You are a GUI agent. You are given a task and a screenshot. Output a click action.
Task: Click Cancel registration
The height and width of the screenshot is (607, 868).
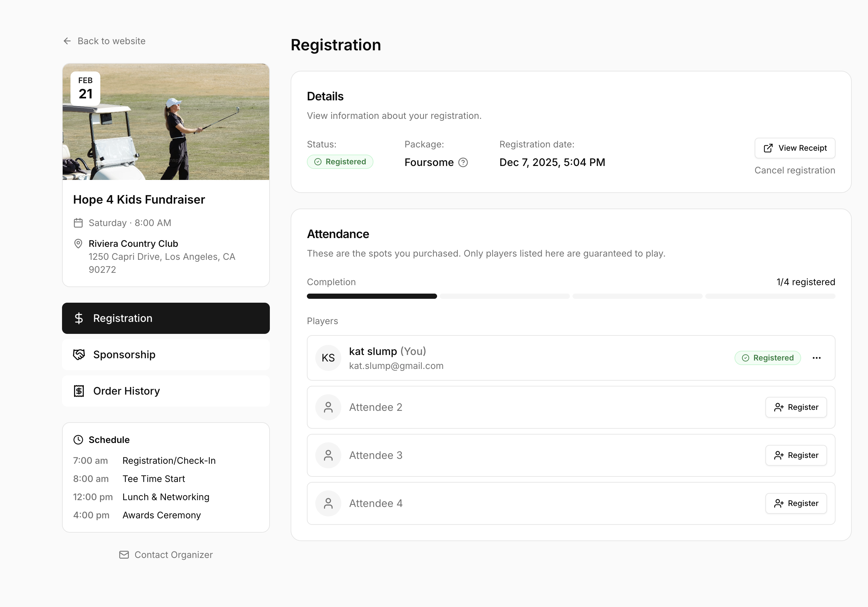[x=795, y=170]
